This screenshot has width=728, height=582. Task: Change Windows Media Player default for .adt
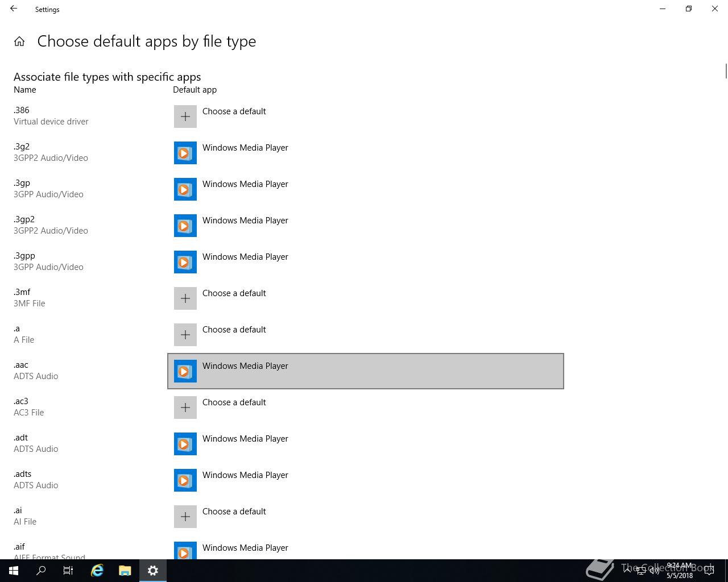pyautogui.click(x=366, y=444)
